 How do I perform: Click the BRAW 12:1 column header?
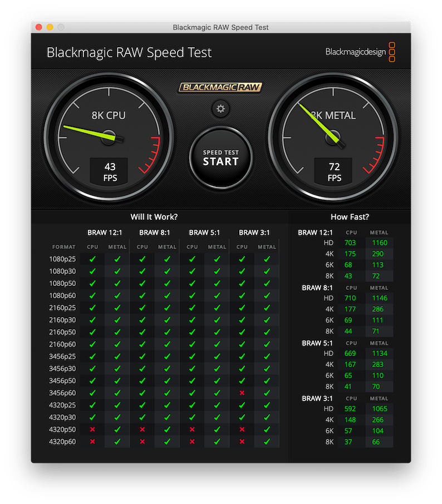tap(105, 233)
